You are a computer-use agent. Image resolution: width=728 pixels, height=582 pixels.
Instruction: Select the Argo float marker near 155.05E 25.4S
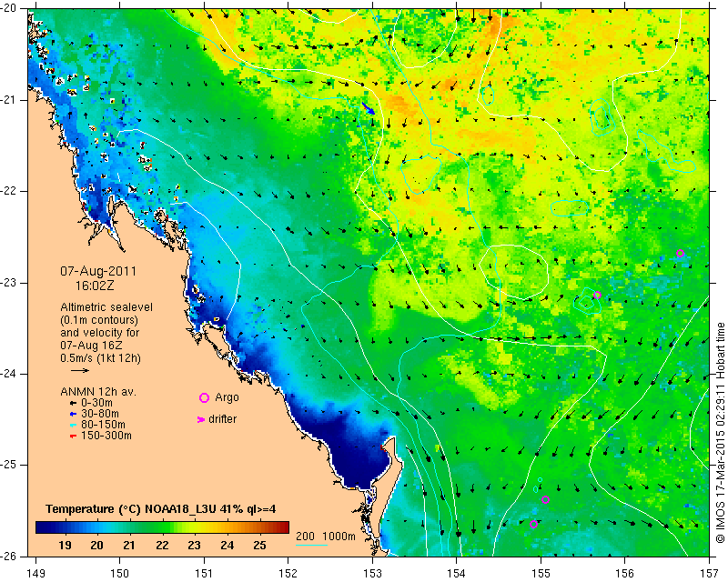(545, 499)
